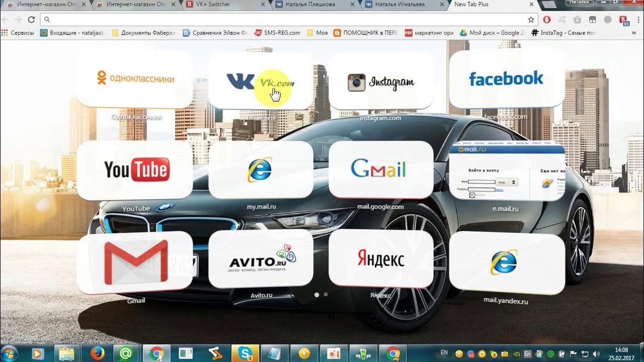Screen dimensions: 644x362
Task: Go back to previous page
Action: [6, 20]
